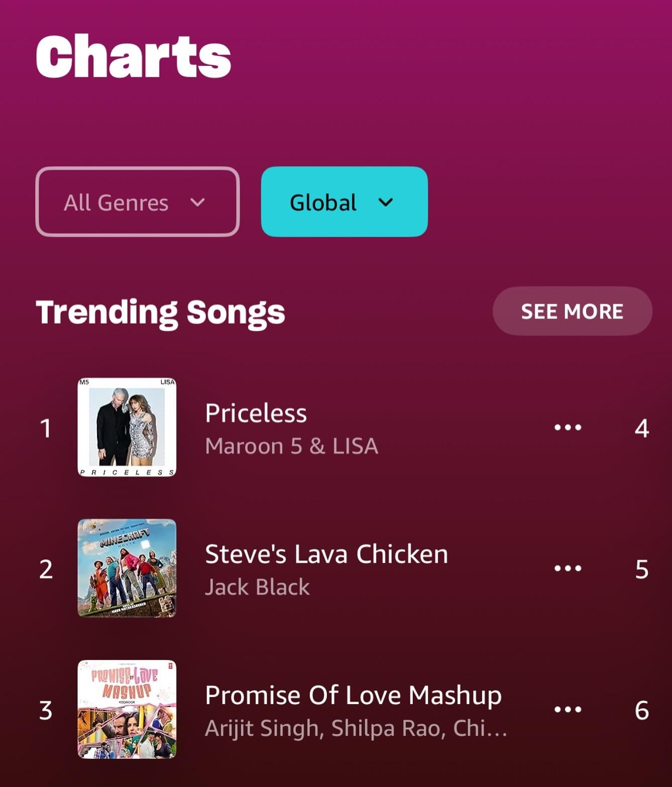Open more options for Promise Of Love Mashup
This screenshot has height=787, width=672.
(x=568, y=710)
